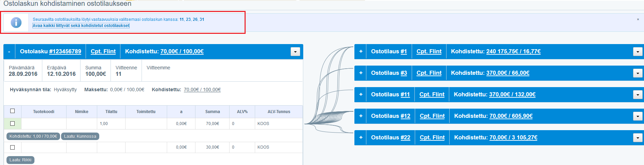This screenshot has height=165, width=644.
Task: Click the blue info icon in notification
Action: (x=16, y=23)
